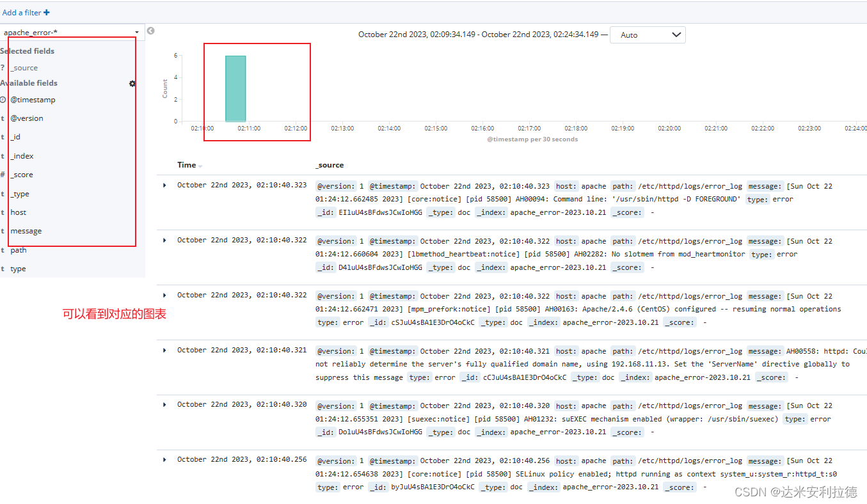Screen dimensions: 867x504
Task: Open the Available fields settings gear
Action: pyautogui.click(x=132, y=83)
